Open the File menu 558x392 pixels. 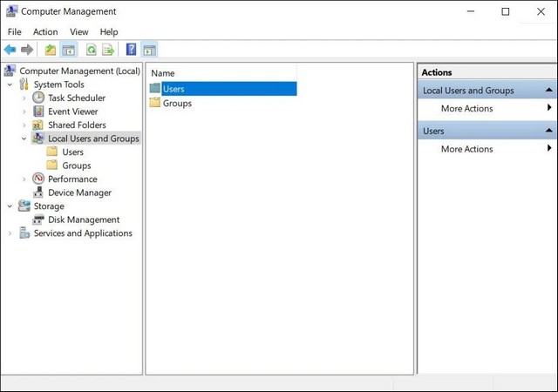(x=14, y=32)
